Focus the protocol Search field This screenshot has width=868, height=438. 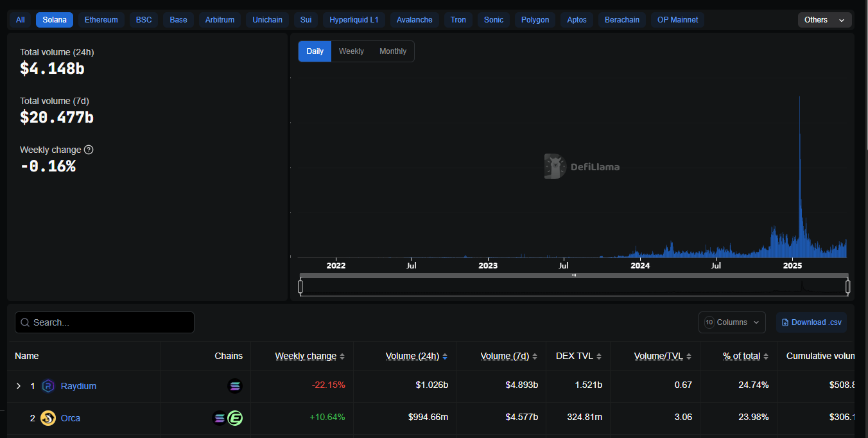[x=105, y=322]
